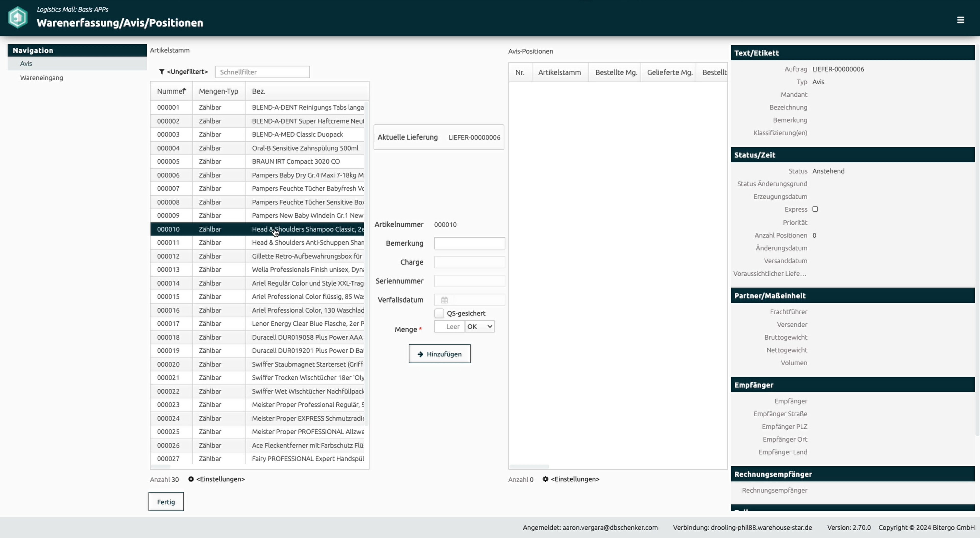Focus the Verfallsdatum date field

479,300
